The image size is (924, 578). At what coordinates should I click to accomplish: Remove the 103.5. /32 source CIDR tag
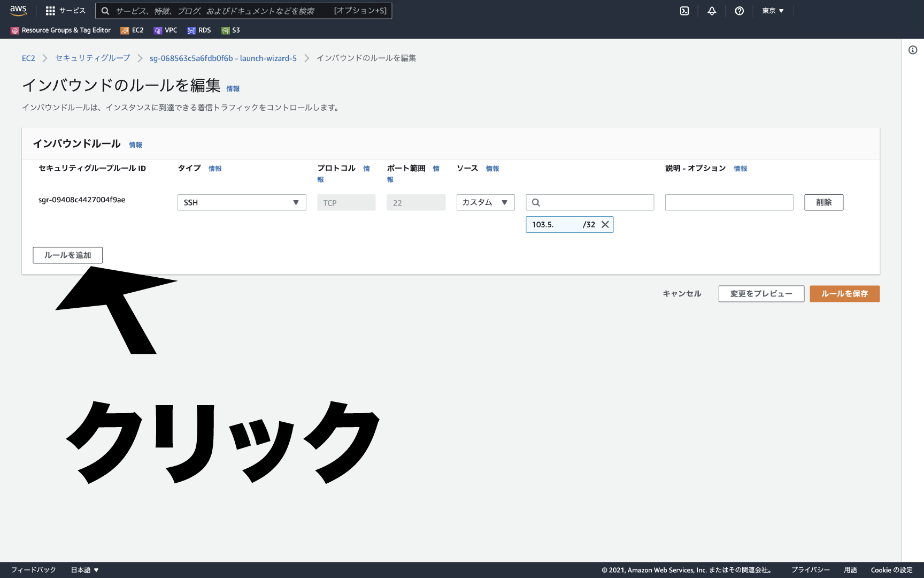click(x=605, y=224)
